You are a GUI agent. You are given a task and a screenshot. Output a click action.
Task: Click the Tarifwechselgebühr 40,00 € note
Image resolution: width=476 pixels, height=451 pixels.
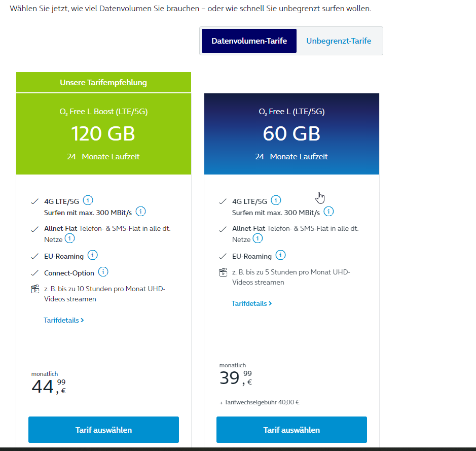pyautogui.click(x=260, y=402)
